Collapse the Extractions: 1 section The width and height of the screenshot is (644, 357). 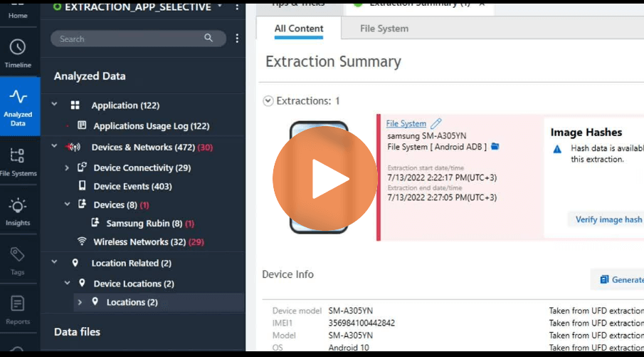(x=268, y=100)
